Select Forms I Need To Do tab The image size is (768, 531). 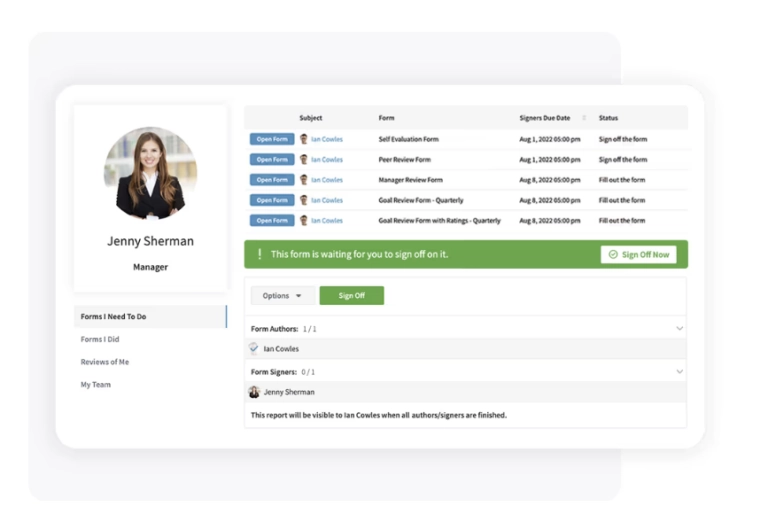(114, 317)
